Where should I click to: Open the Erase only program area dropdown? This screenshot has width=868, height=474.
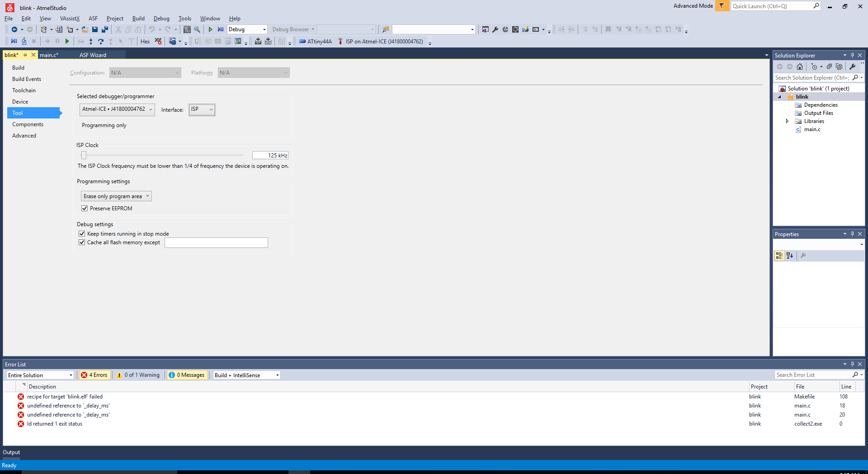(116, 196)
